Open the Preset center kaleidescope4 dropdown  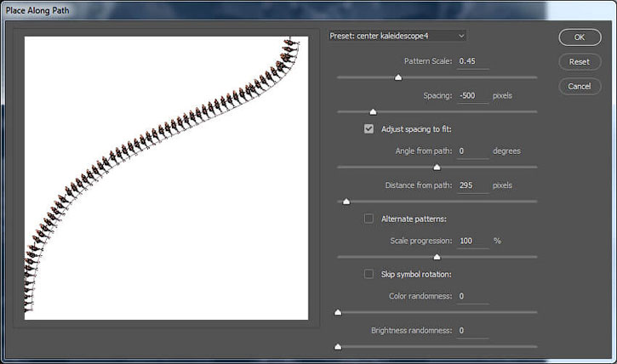click(397, 36)
